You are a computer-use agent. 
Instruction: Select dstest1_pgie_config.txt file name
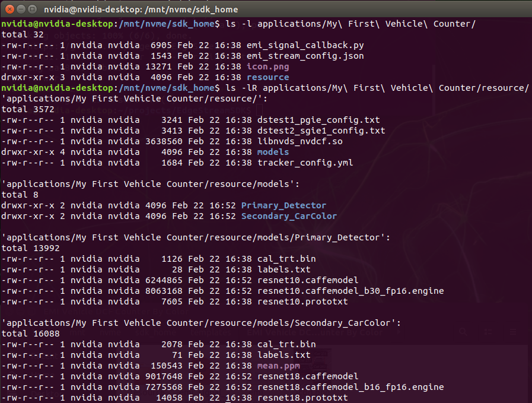[318, 120]
